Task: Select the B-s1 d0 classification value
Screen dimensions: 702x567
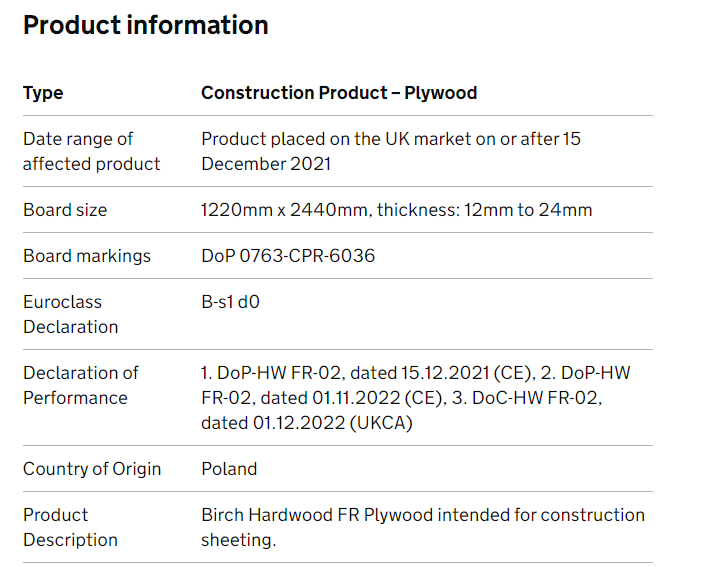Action: pyautogui.click(x=230, y=302)
